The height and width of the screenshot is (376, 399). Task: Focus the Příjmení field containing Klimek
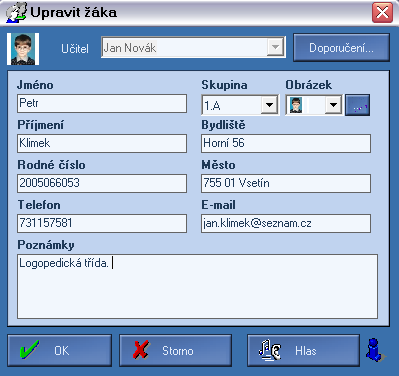pyautogui.click(x=102, y=143)
